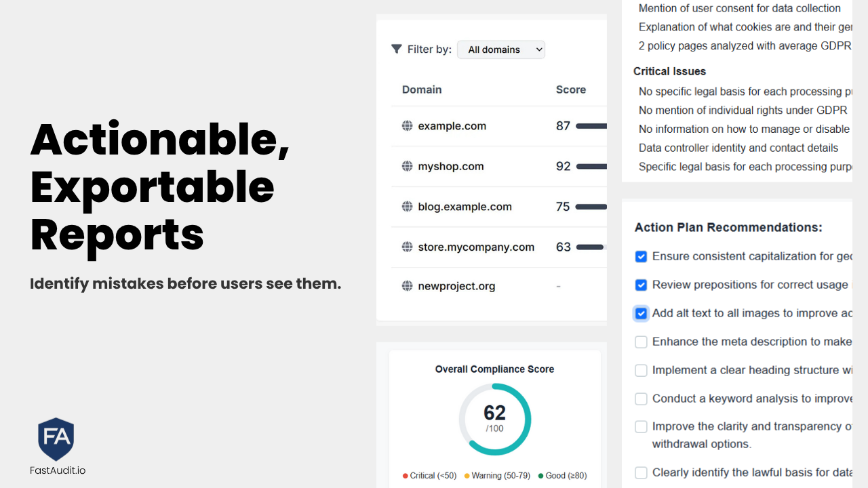Check the conduct keyword analysis item

tap(641, 399)
